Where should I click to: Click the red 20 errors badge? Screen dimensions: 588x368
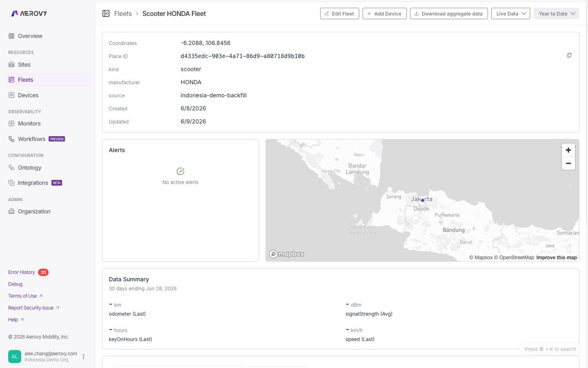point(43,272)
